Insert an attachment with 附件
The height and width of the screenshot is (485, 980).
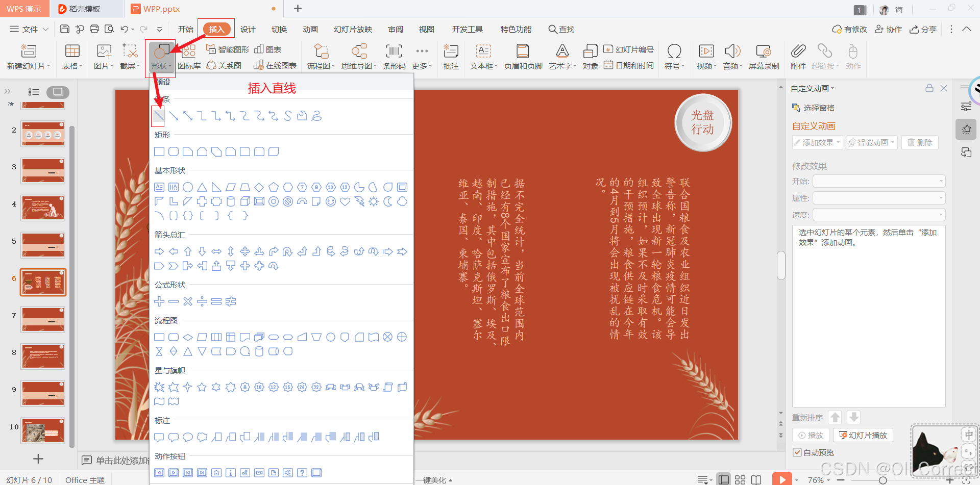pyautogui.click(x=798, y=56)
